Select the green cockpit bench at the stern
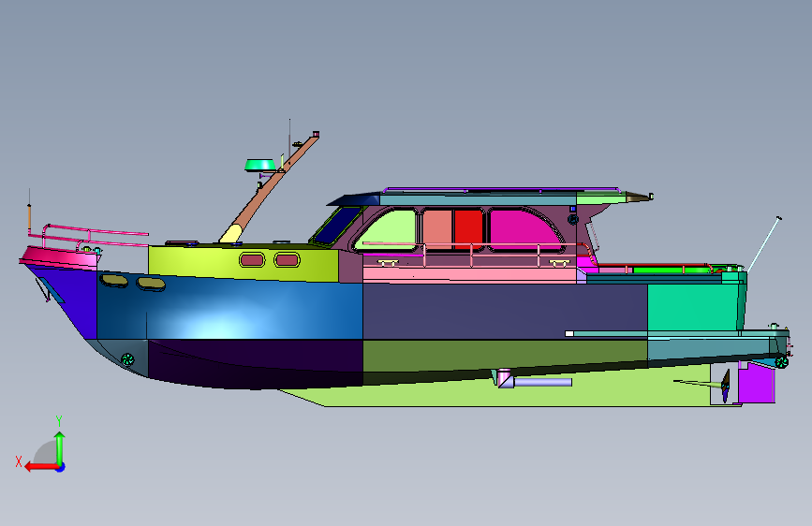 (x=672, y=270)
